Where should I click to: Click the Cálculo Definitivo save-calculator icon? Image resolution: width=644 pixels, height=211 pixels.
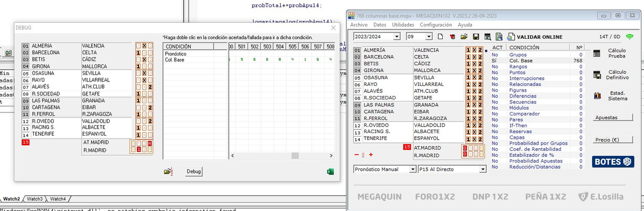597,75
